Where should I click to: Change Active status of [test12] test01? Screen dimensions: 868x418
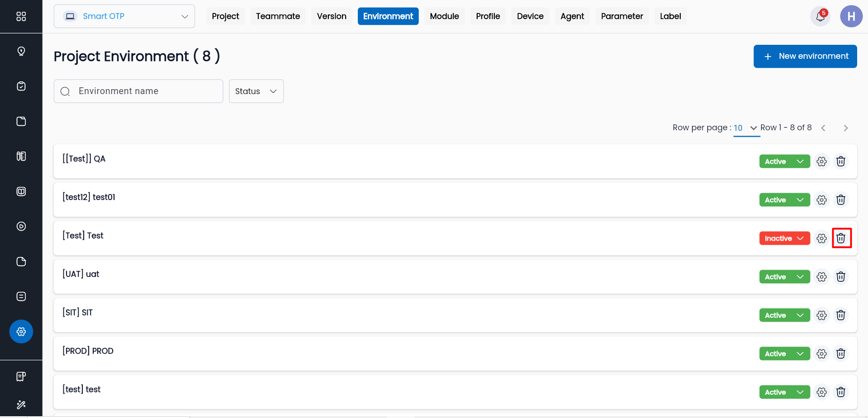tap(784, 200)
